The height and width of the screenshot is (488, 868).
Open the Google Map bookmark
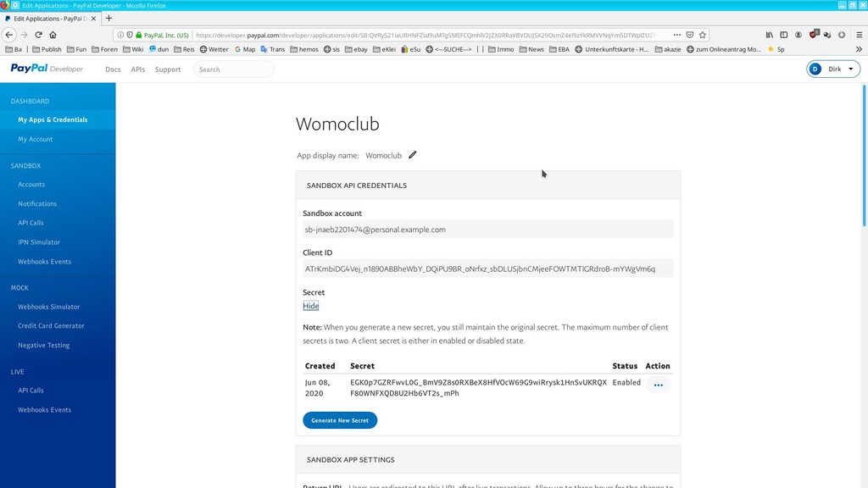pyautogui.click(x=245, y=49)
